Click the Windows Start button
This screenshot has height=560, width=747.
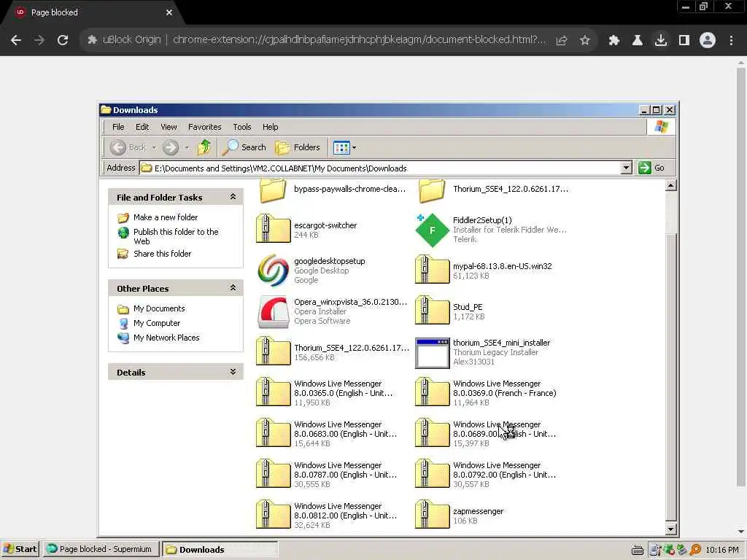(x=20, y=549)
